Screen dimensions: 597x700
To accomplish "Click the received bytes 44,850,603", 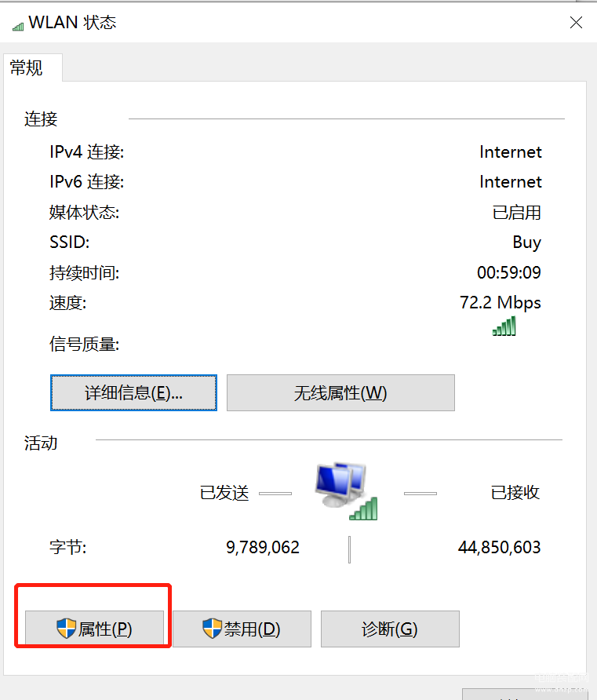I will click(499, 547).
